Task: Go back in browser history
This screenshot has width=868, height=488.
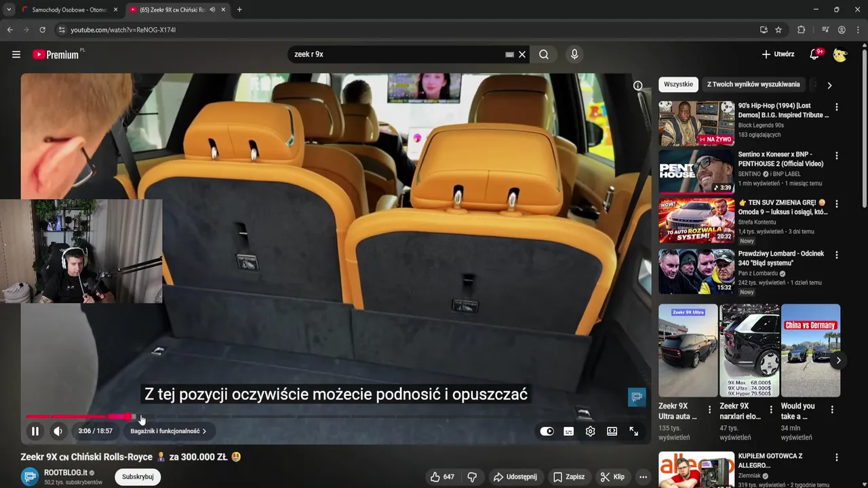Action: click(9, 30)
